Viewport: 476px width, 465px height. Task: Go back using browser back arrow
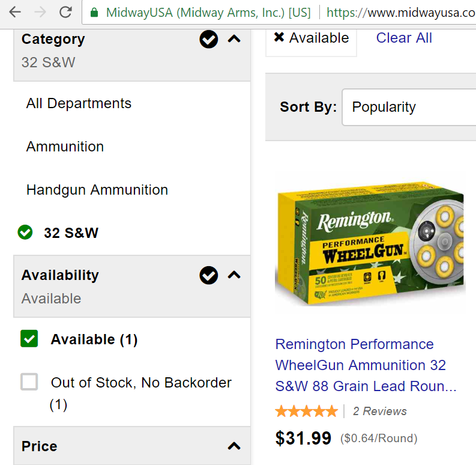click(x=15, y=13)
